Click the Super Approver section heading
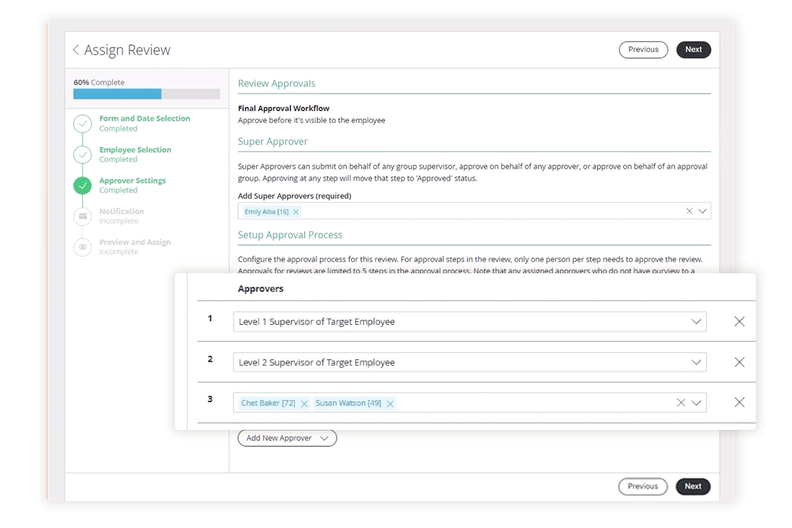The image size is (792, 528). [x=273, y=141]
